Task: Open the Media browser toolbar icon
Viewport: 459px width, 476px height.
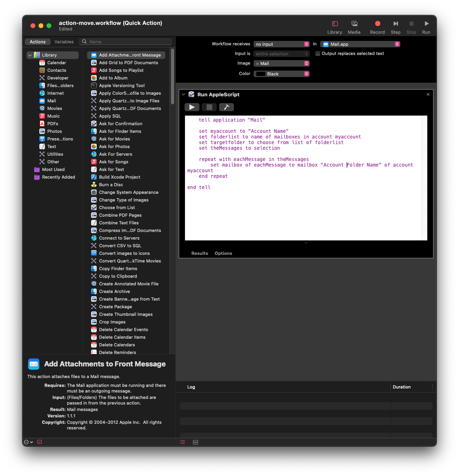Action: point(354,24)
